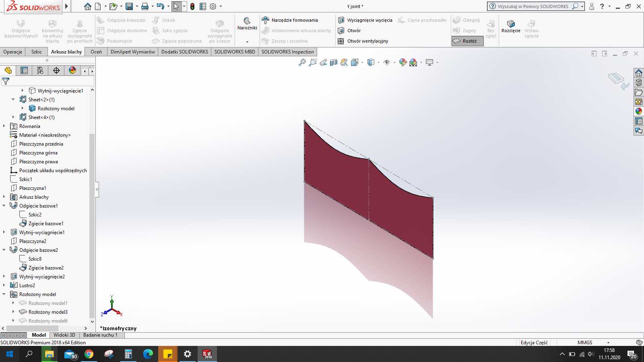The width and height of the screenshot is (644, 362).
Task: Open FeatureManager design tree tab
Action: click(8, 70)
